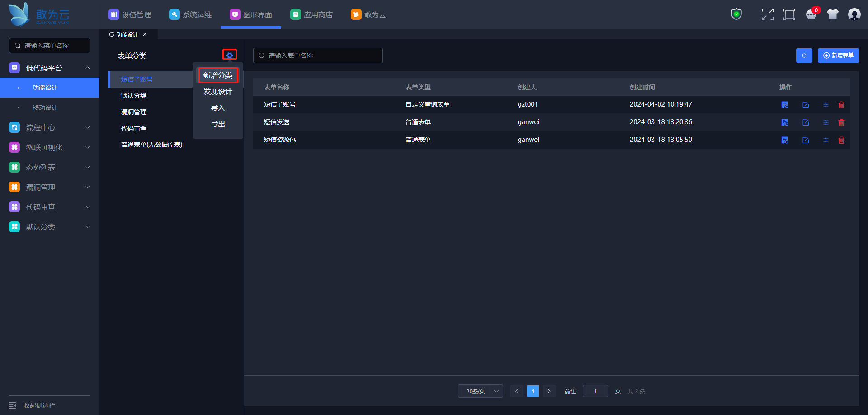Click the timestamp 2024-03-18 13:20:36

coord(661,122)
